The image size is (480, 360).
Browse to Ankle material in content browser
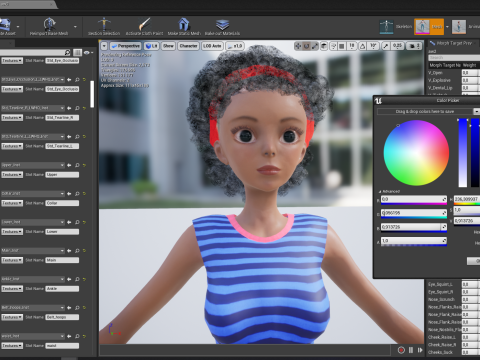[x=77, y=279]
